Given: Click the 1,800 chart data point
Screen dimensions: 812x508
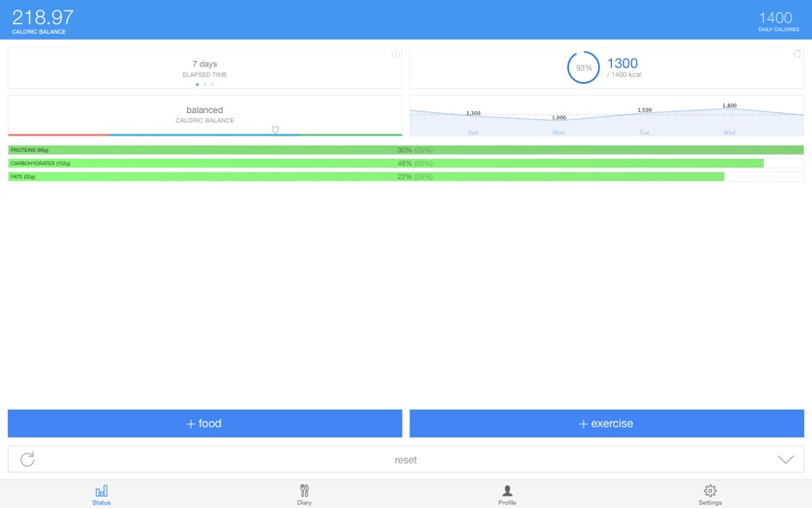Looking at the screenshot, I should tap(729, 106).
